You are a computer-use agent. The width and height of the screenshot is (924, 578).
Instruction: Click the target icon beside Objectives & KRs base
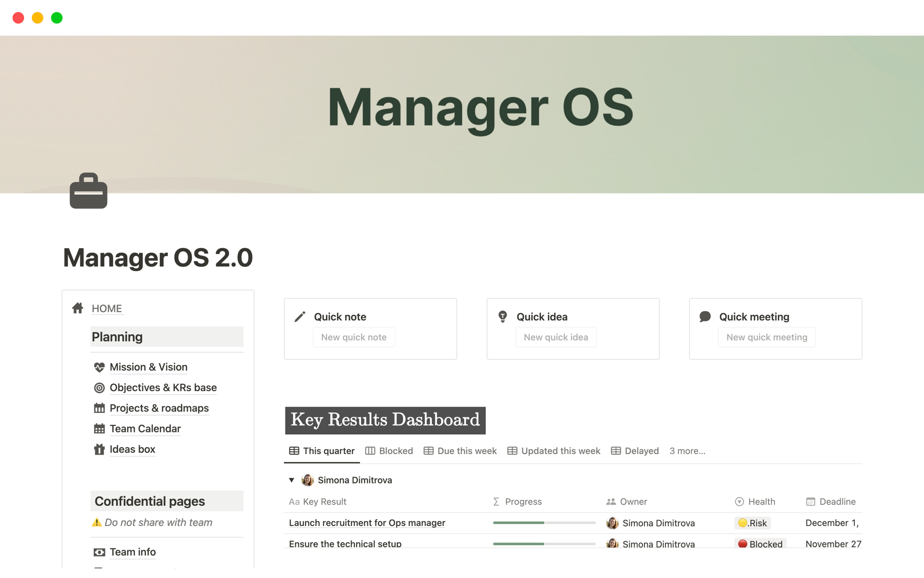[x=99, y=388]
